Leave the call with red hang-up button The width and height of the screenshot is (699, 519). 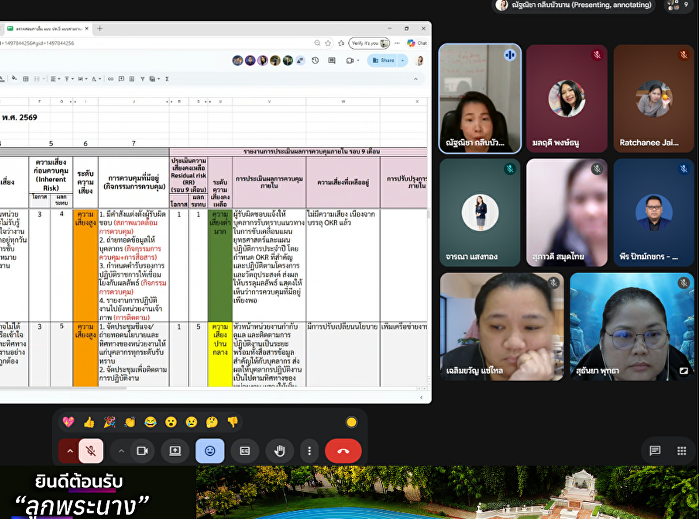(343, 451)
